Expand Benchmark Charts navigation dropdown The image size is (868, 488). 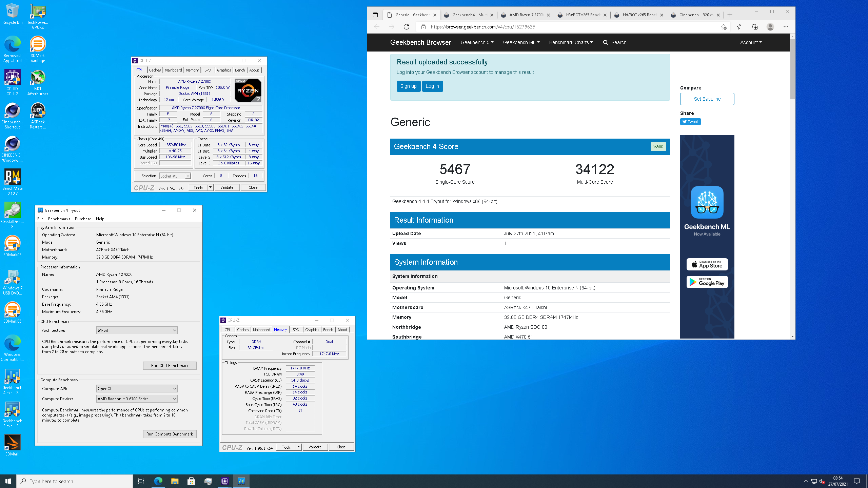coord(571,42)
